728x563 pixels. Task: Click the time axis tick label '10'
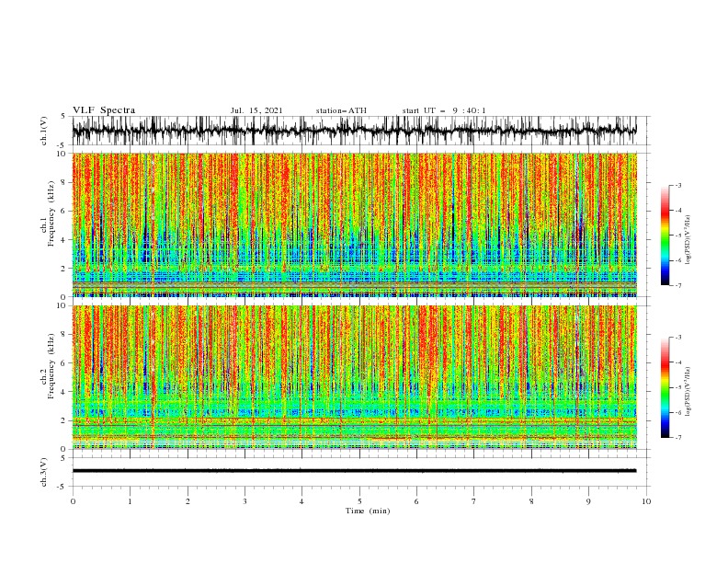click(646, 501)
